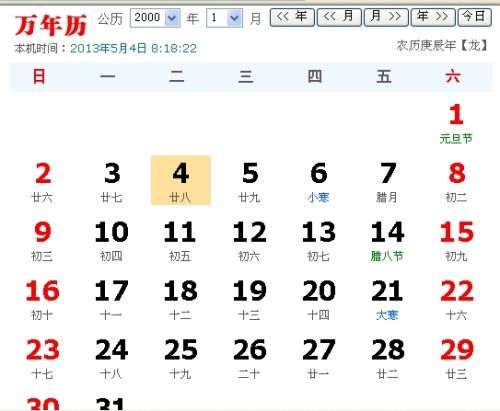Select day 2 with lunar 廿六
Viewport: 500px width, 411px height.
pyautogui.click(x=42, y=182)
